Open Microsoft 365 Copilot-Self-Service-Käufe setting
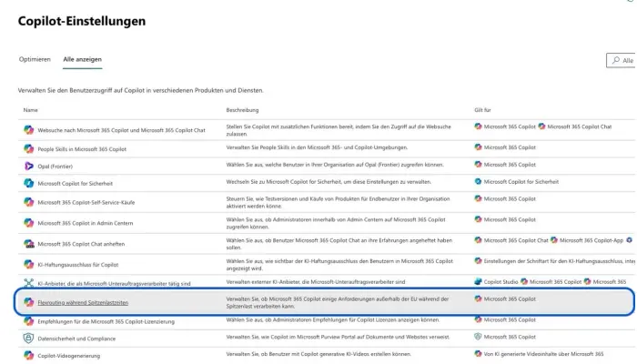637x364 pixels. (x=86, y=202)
